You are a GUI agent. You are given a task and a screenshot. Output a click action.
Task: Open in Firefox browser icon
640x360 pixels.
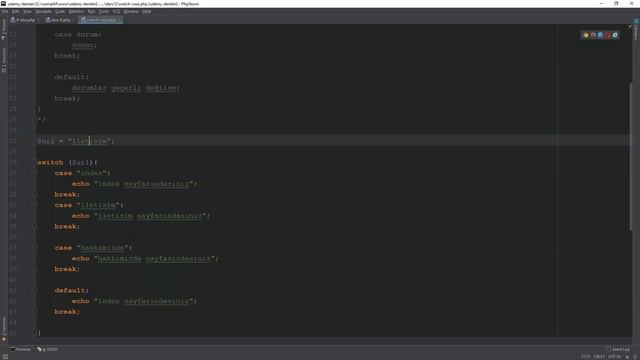pyautogui.click(x=593, y=35)
